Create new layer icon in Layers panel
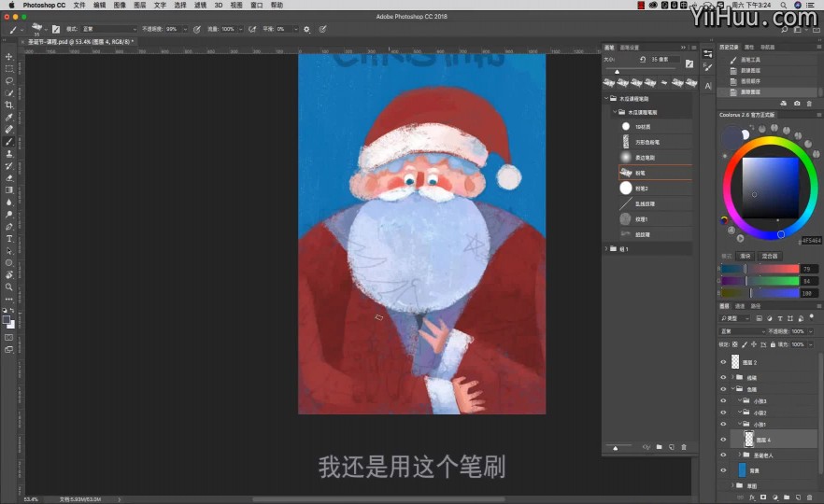Image resolution: width=824 pixels, height=504 pixels. [x=798, y=497]
